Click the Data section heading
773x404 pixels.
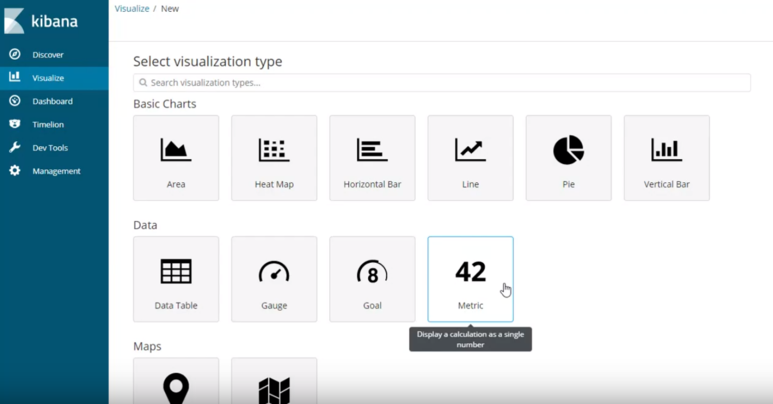[x=145, y=225]
